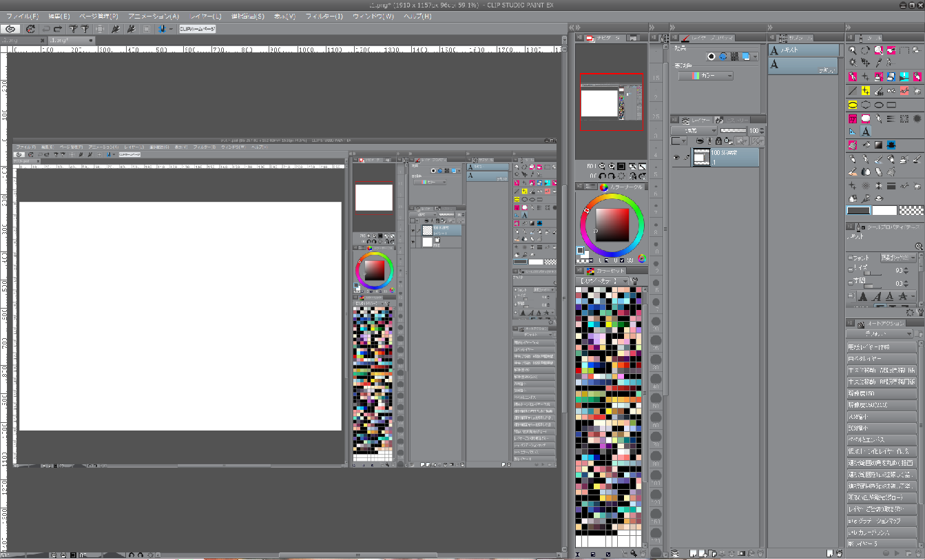Viewport: 925px width, 560px height.
Task: Click the CLIPホームページ button
Action: 198,29
